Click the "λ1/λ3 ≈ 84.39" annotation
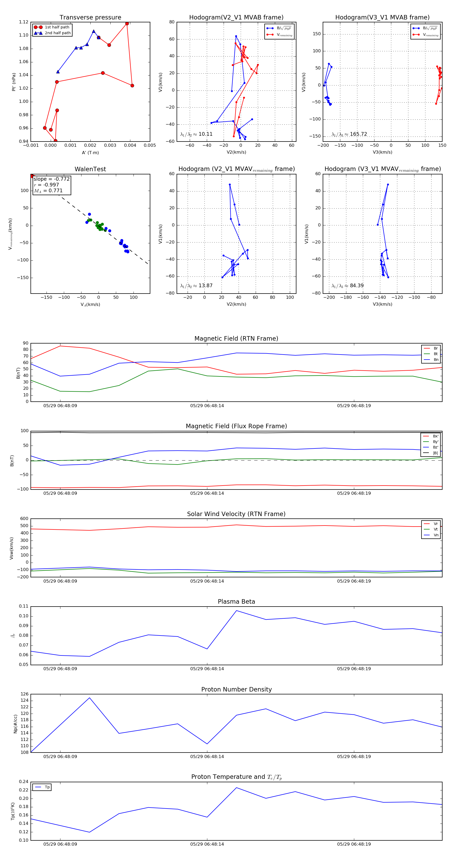 tap(347, 286)
